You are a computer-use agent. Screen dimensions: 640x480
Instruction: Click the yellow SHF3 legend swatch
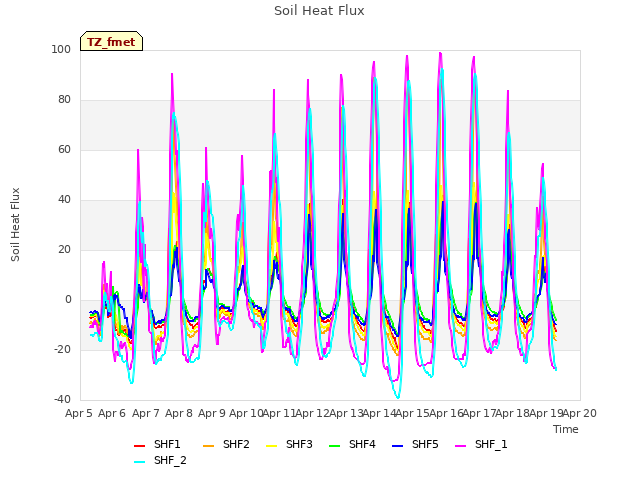click(x=271, y=445)
